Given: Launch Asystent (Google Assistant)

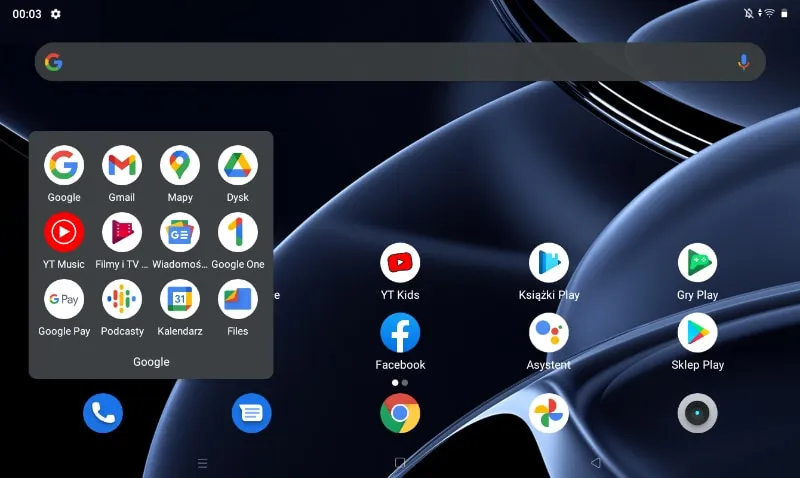Looking at the screenshot, I should click(x=549, y=333).
